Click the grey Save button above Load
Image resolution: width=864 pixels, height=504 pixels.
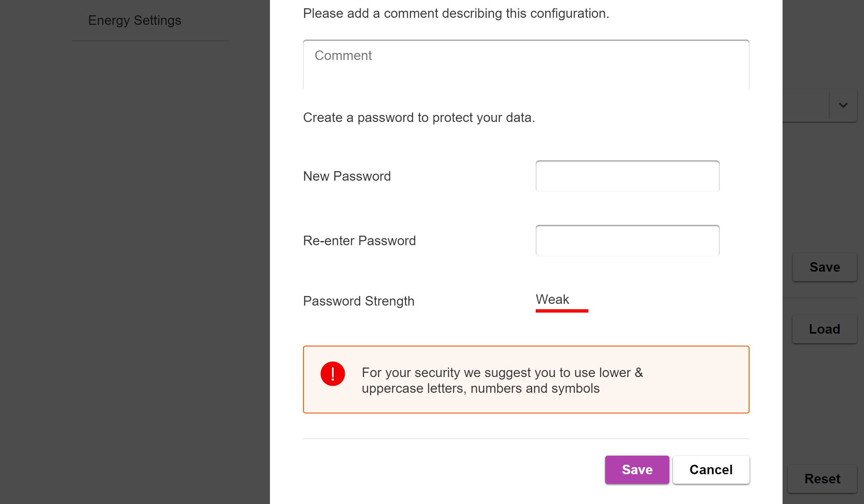[824, 267]
